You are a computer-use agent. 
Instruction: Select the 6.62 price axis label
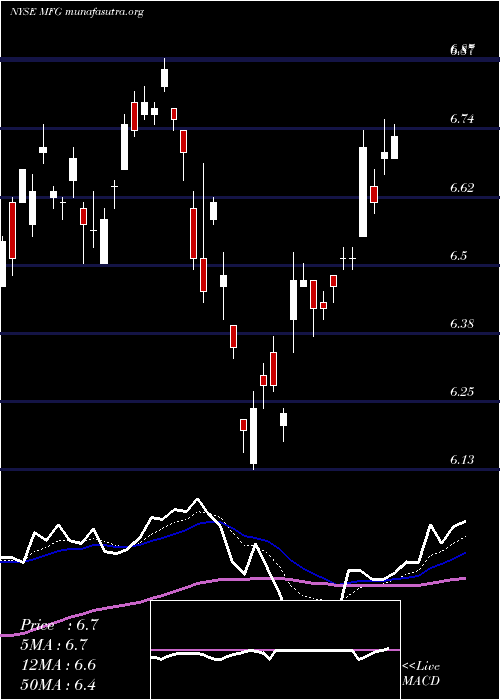pos(462,188)
